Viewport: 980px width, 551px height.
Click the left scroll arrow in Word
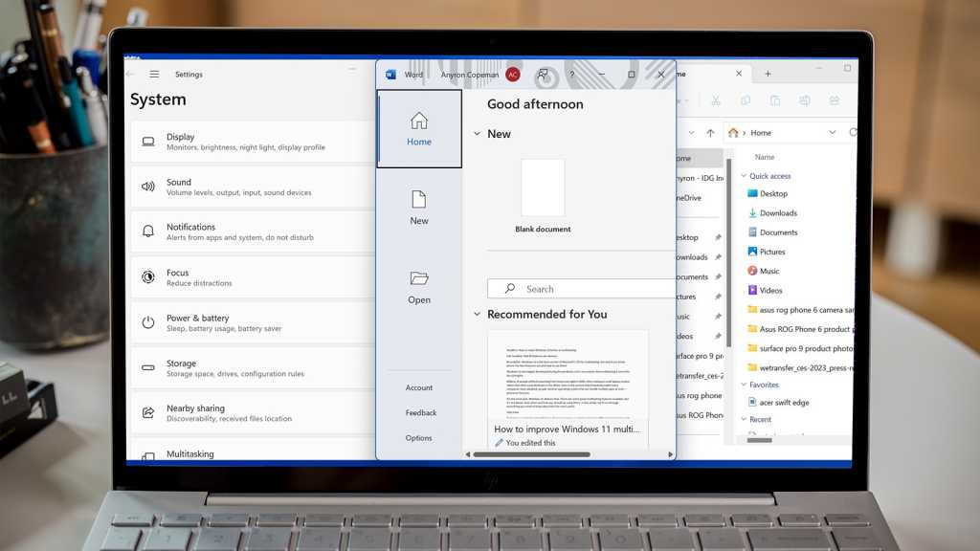tap(467, 454)
